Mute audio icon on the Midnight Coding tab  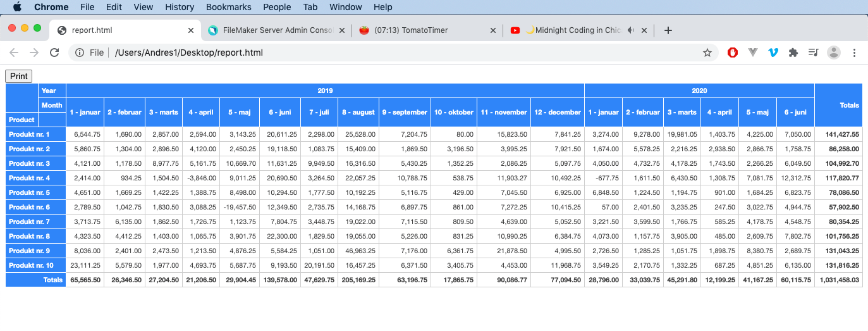[x=631, y=30]
